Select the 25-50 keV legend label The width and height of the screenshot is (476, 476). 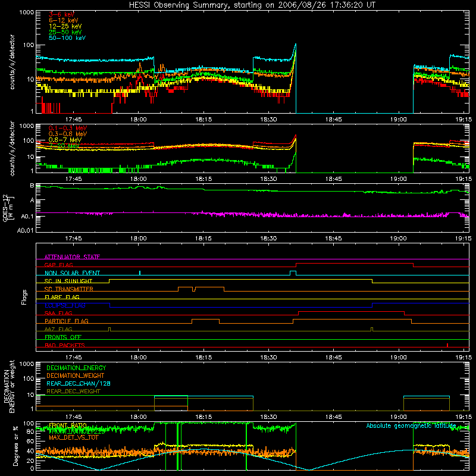pos(65,32)
